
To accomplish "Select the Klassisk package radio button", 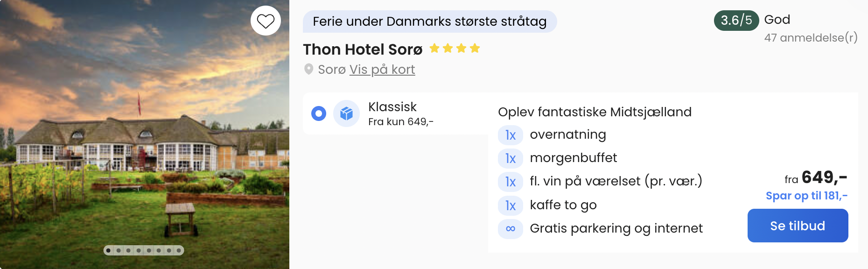I will (319, 113).
